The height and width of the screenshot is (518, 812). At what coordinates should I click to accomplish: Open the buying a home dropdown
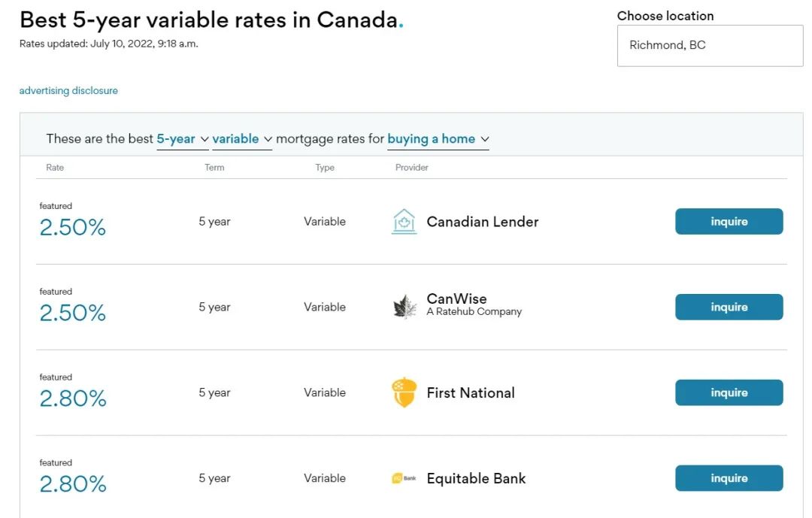click(438, 139)
